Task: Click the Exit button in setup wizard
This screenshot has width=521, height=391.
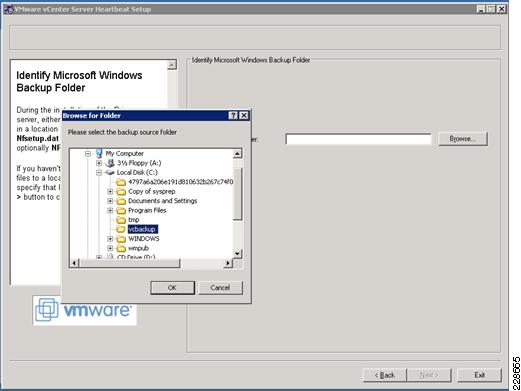Action: (x=479, y=375)
